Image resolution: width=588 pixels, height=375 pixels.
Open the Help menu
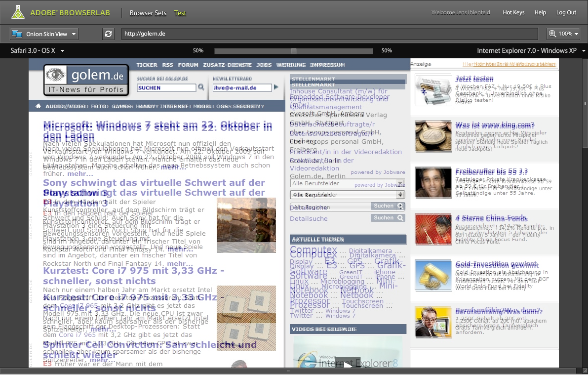[x=540, y=12]
